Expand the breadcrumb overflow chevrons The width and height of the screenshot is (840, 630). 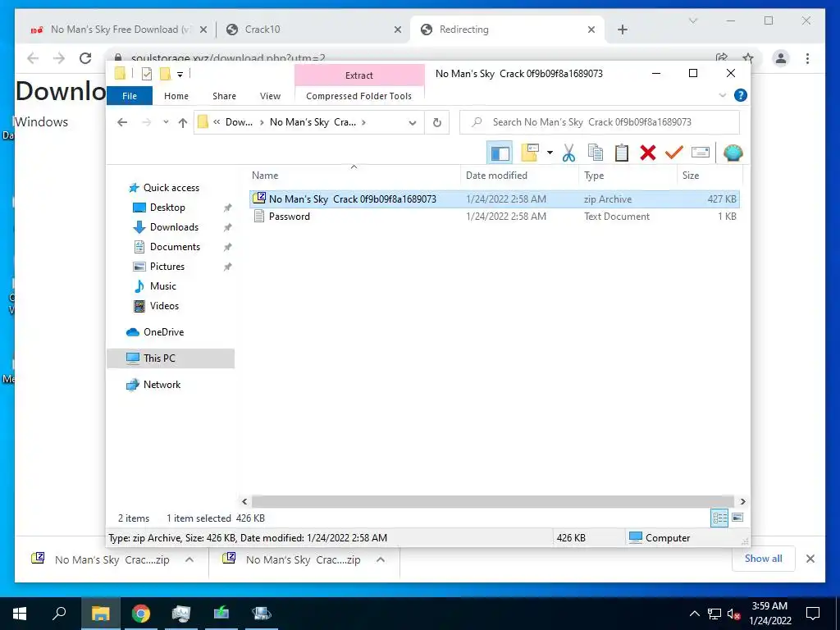(217, 122)
